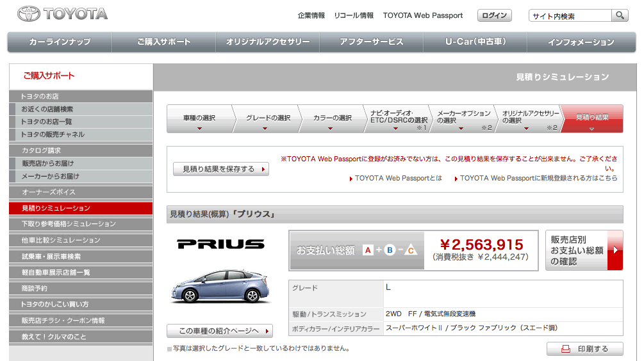Click the Prius car thumbnail
This screenshot has width=644, height=361.
pos(220,286)
